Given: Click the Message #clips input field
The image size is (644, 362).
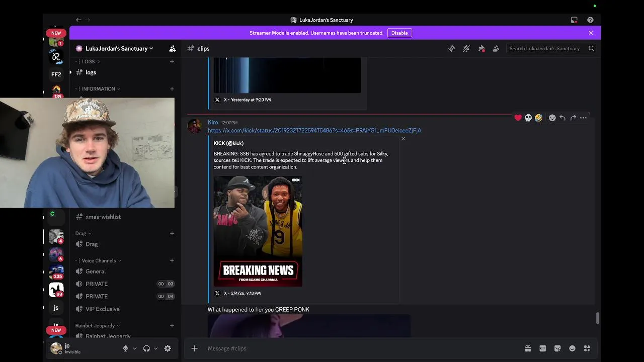Looking at the screenshot, I should (362, 348).
